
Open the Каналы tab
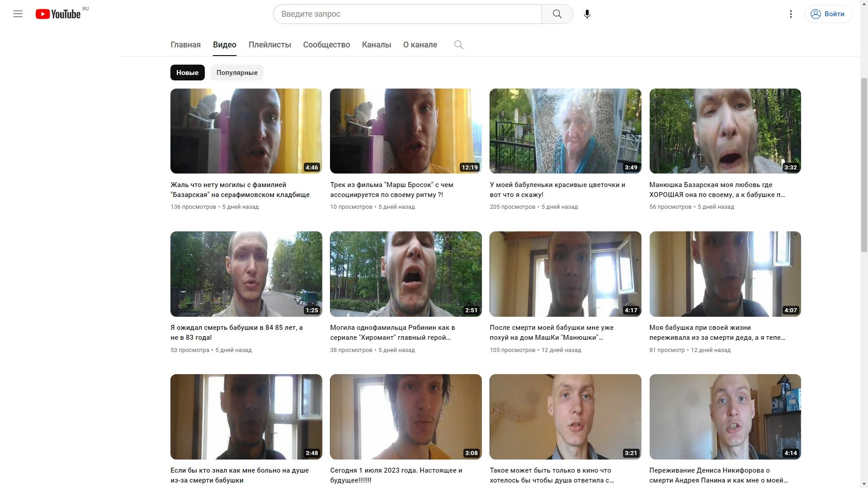(x=376, y=45)
